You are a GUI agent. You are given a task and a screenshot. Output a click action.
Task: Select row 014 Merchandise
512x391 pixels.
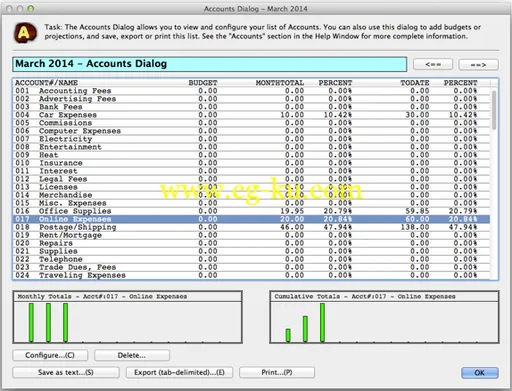[x=252, y=195]
